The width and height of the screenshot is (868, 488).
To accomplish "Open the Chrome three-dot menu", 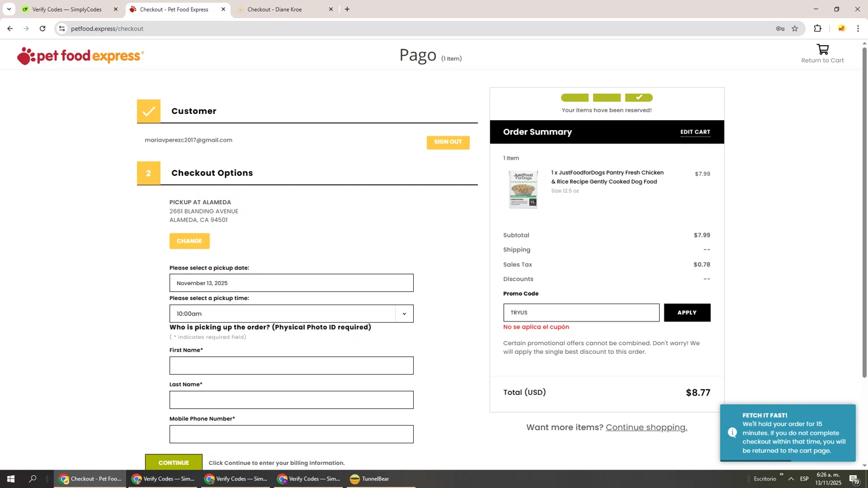I will [x=858, y=28].
